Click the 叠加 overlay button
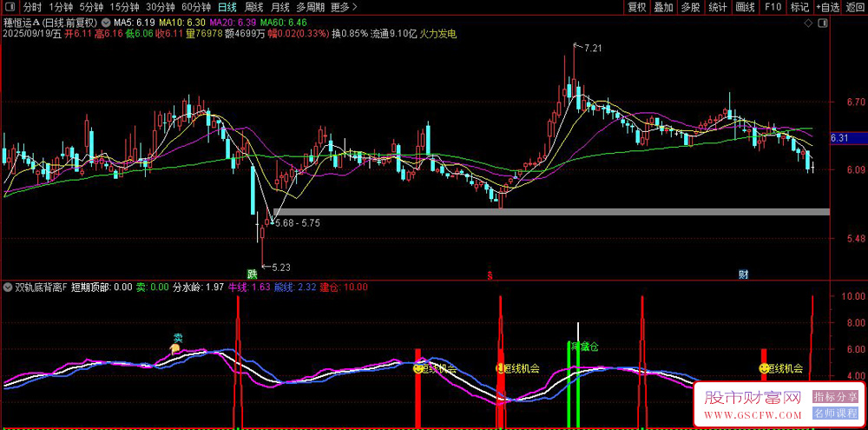This screenshot has height=430, width=868. pyautogui.click(x=663, y=7)
